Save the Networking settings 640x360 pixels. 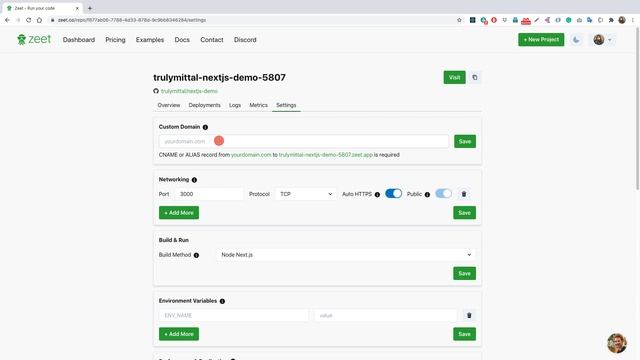464,213
